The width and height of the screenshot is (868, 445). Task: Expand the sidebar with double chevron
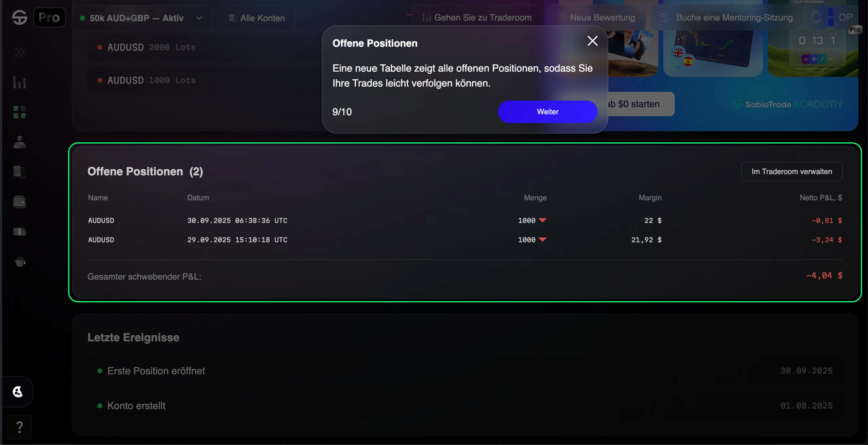pos(19,52)
